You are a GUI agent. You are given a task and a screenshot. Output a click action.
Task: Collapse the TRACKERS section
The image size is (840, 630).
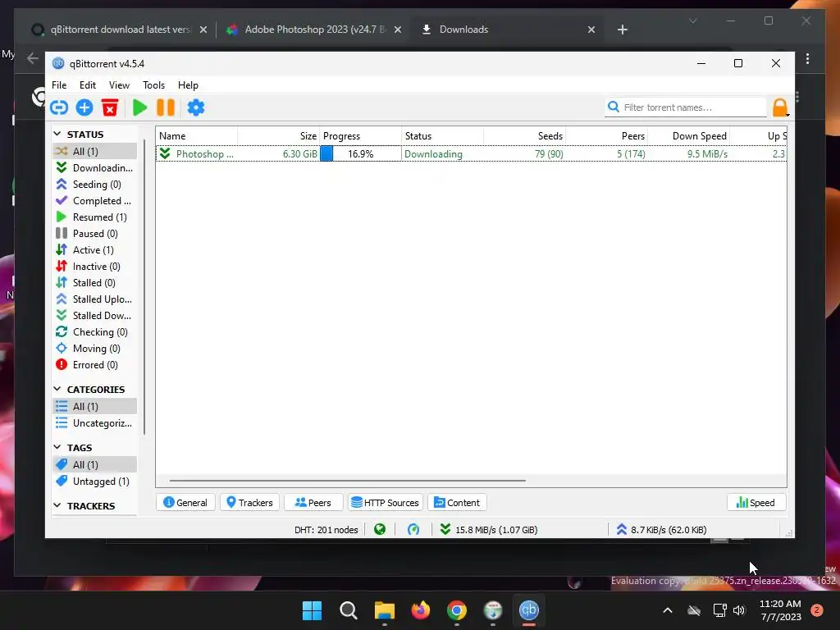57,505
